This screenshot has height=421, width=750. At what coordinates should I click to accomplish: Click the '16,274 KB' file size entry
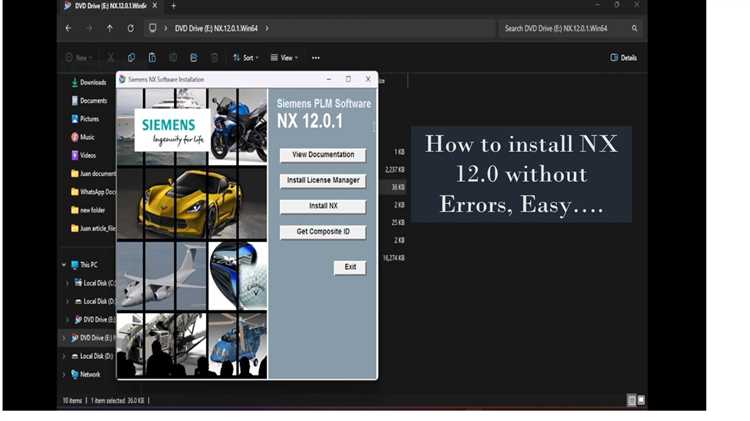394,258
